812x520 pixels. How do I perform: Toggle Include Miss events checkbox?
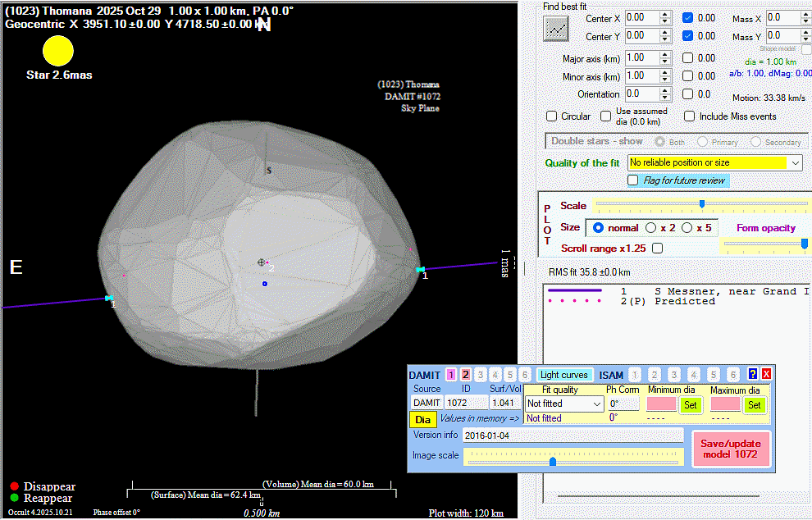tap(690, 116)
